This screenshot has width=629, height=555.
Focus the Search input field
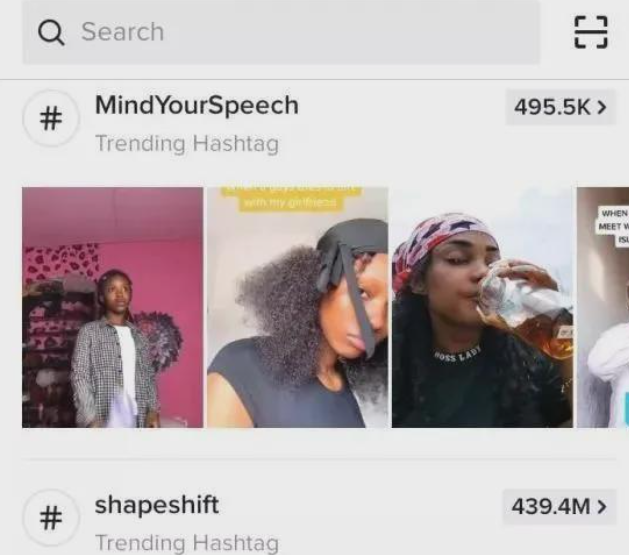click(x=281, y=32)
